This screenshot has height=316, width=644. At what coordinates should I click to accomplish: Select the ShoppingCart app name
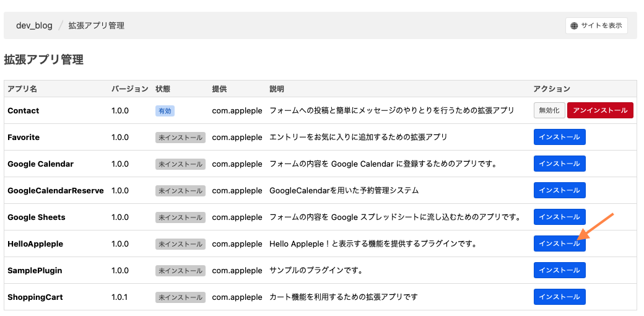click(x=35, y=297)
